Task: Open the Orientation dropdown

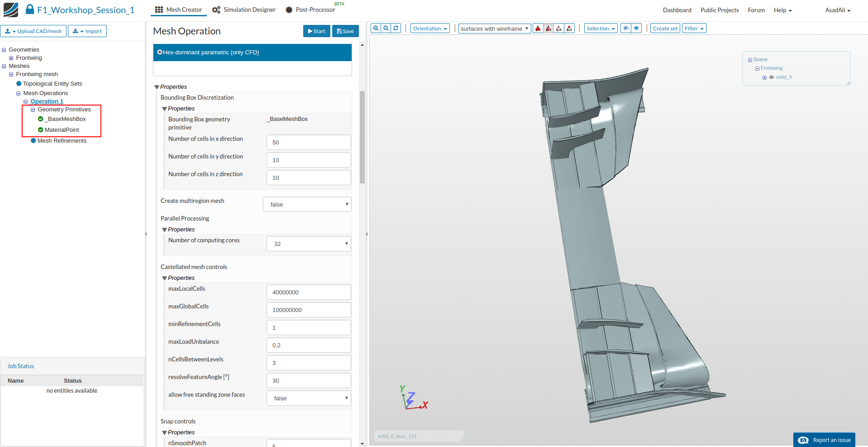Action: point(430,29)
